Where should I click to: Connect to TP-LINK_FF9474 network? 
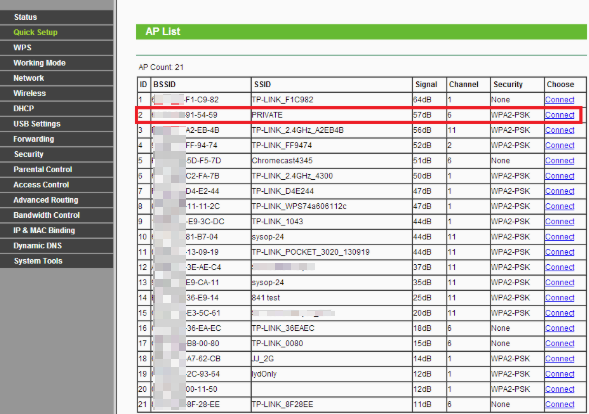[560, 145]
